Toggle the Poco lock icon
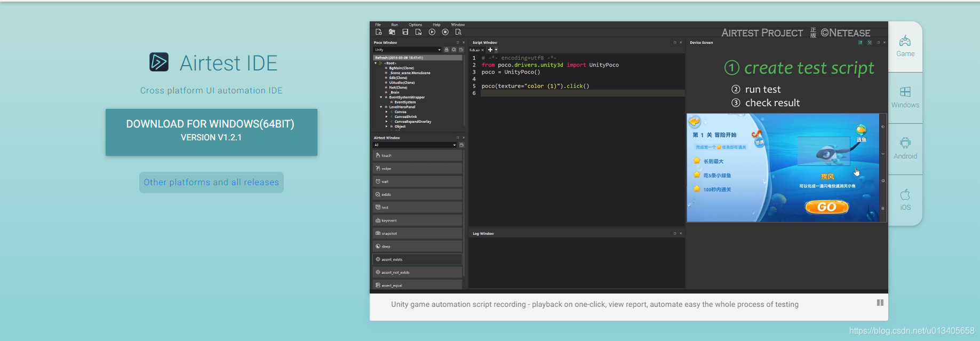This screenshot has width=980, height=341. 447,50
